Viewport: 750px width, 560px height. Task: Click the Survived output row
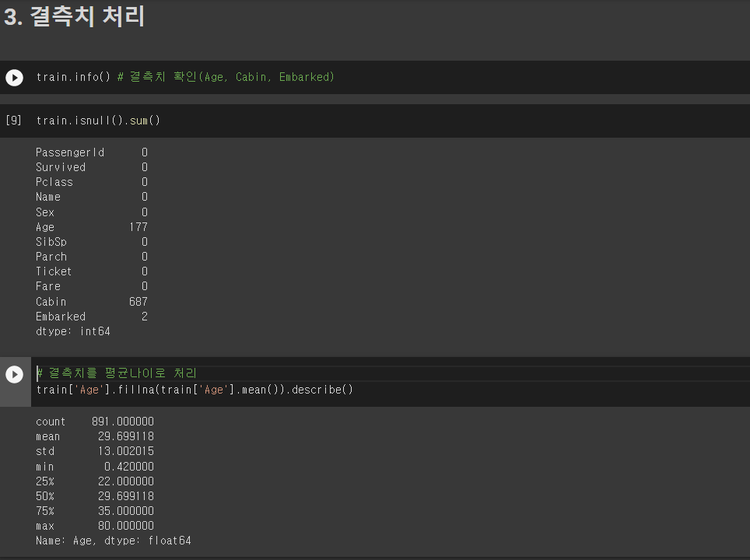[92, 167]
